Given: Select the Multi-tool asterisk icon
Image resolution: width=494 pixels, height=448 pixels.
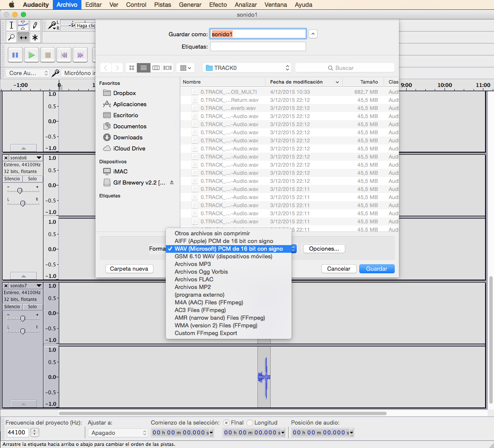Looking at the screenshot, I should (x=35, y=38).
